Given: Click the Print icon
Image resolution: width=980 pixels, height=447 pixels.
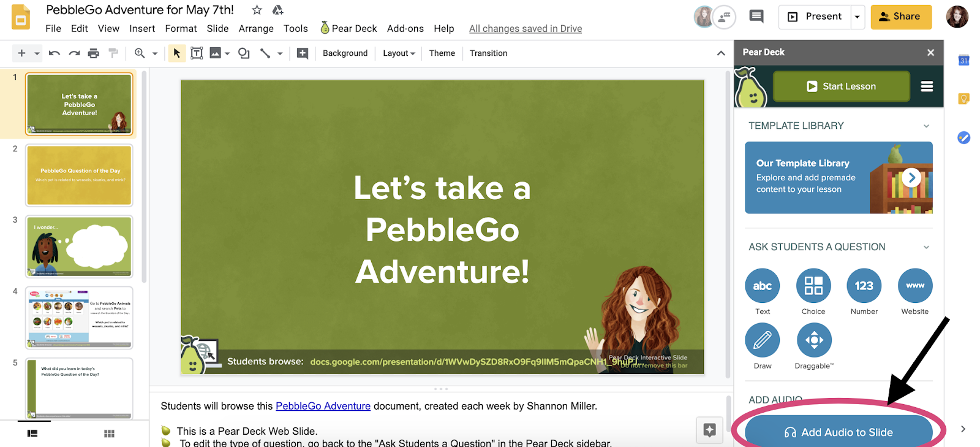Looking at the screenshot, I should pos(93,53).
